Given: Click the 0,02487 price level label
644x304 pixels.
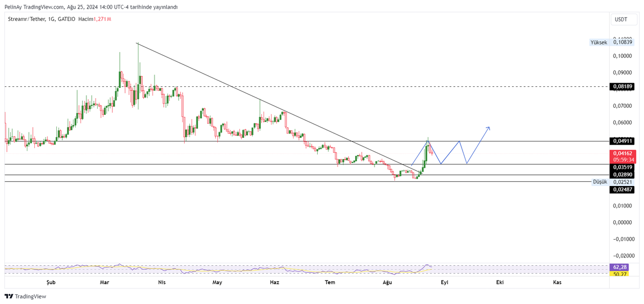Looking at the screenshot, I should [x=622, y=190].
